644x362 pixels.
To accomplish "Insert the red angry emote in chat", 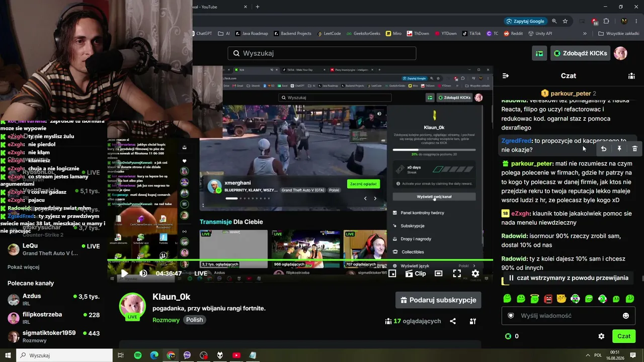I will coord(548,299).
